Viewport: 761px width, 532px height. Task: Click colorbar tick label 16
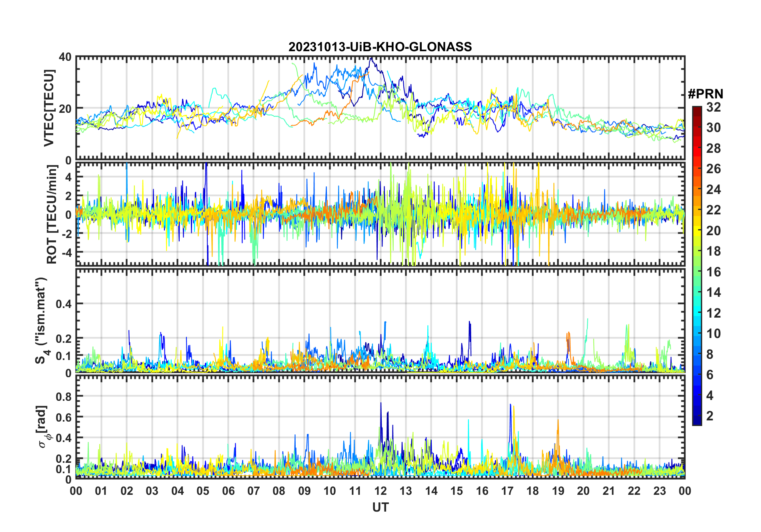coord(713,272)
